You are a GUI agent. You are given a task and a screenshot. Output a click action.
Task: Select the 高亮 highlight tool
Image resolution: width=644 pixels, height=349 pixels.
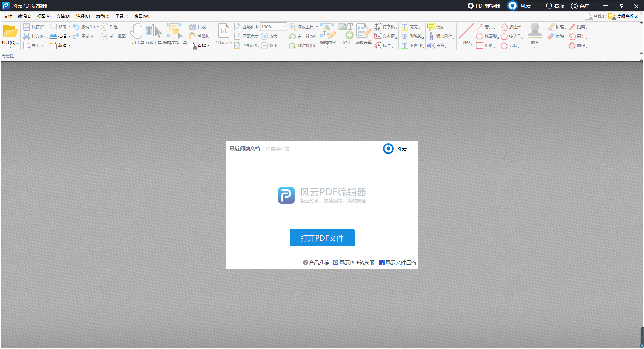tap(411, 27)
